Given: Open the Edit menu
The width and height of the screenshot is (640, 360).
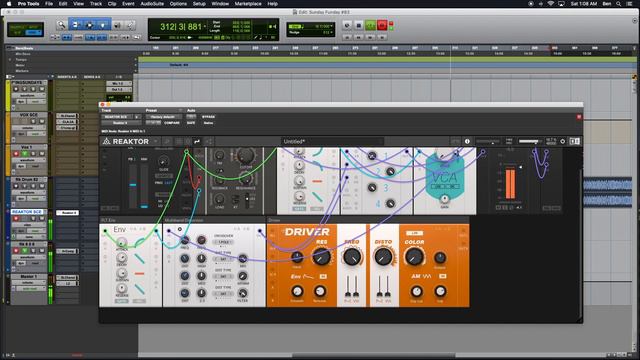Looking at the screenshot, I should (63, 4).
